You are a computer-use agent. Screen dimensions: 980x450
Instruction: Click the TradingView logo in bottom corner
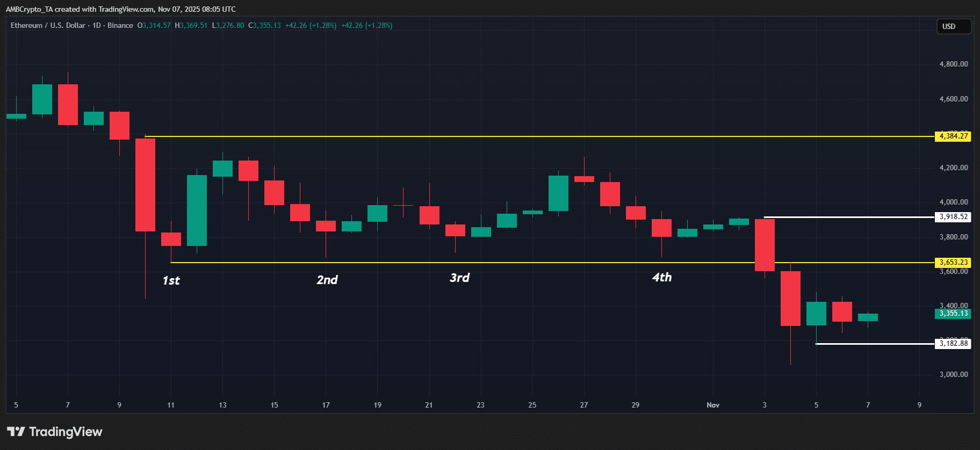click(x=54, y=432)
